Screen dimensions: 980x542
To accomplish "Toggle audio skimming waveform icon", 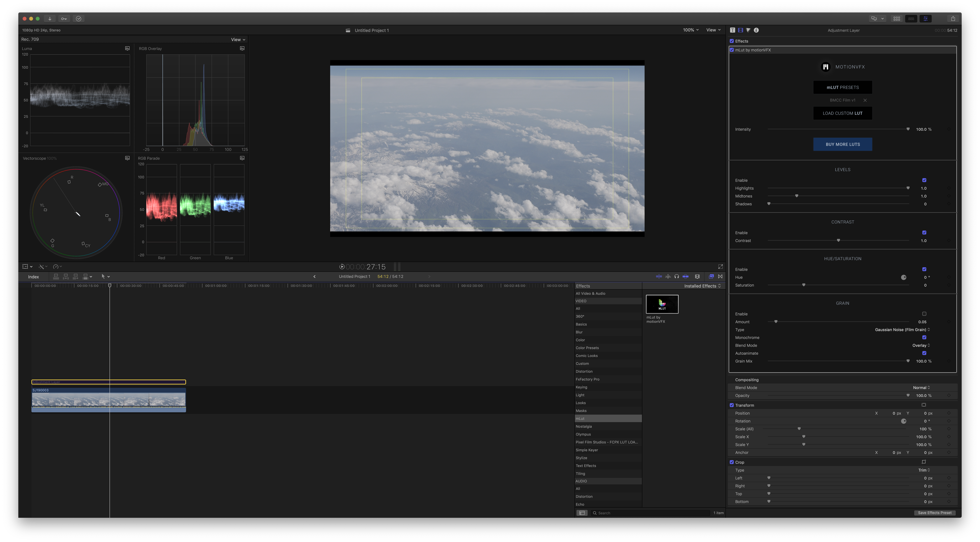I will [668, 277].
